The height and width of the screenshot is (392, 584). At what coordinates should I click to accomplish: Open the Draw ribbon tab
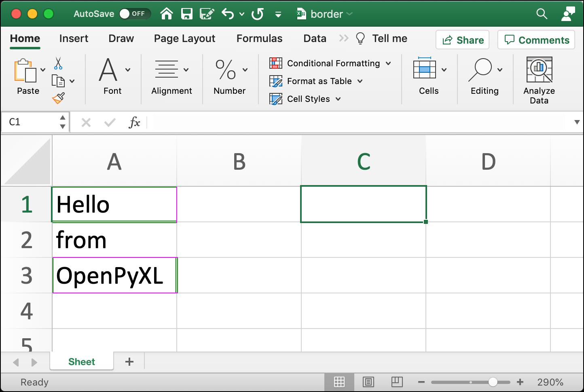121,38
